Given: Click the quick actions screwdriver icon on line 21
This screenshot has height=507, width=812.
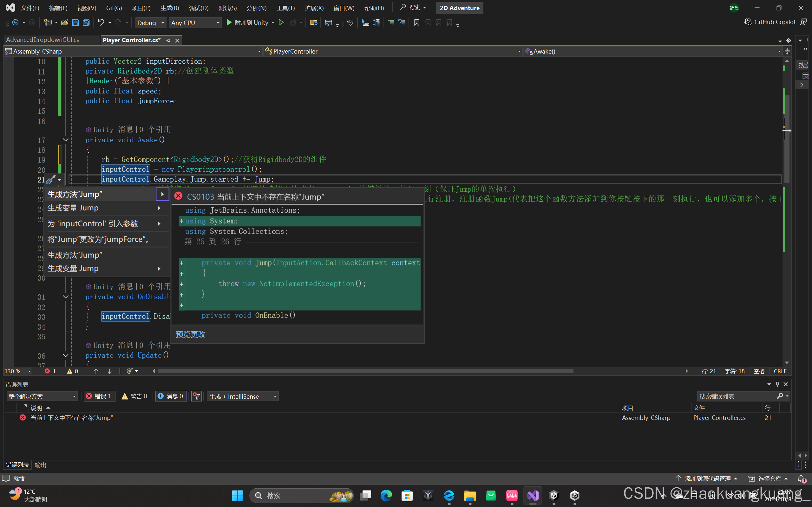Looking at the screenshot, I should (51, 180).
